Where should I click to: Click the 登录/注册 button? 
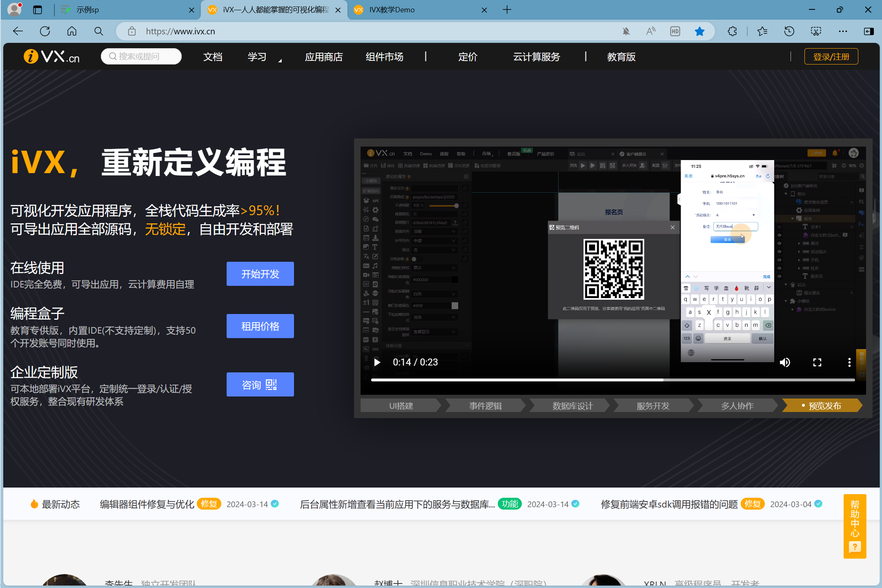[x=831, y=57]
